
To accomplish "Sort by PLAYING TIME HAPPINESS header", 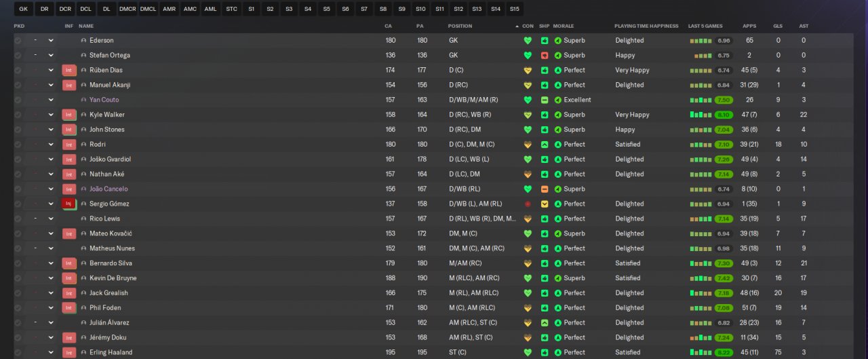I will [646, 26].
